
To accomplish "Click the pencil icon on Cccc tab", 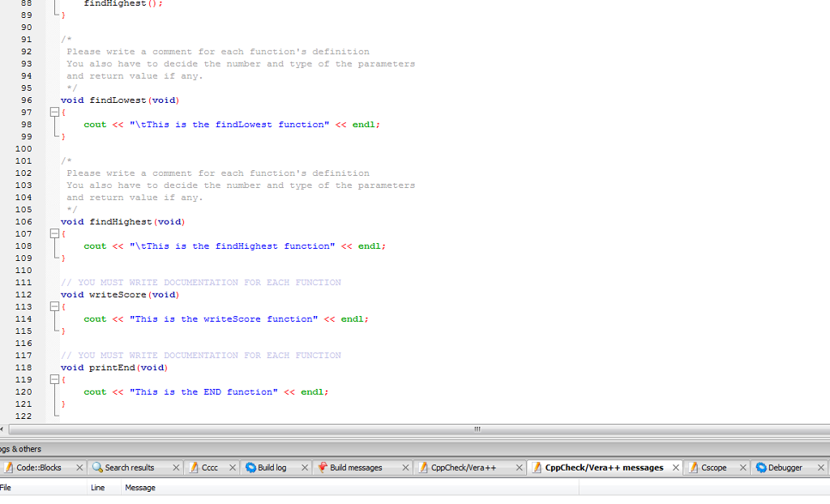I will pos(194,468).
